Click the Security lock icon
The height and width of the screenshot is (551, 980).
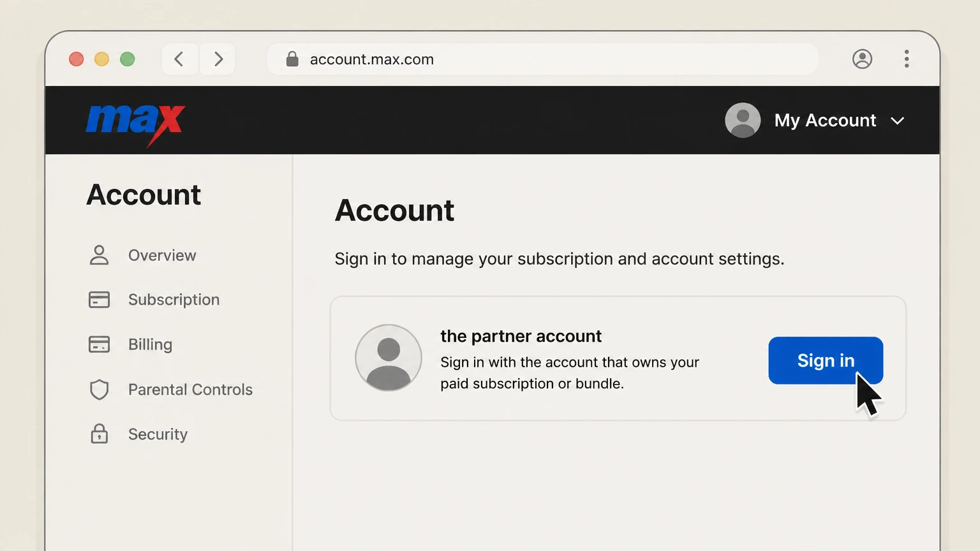99,434
